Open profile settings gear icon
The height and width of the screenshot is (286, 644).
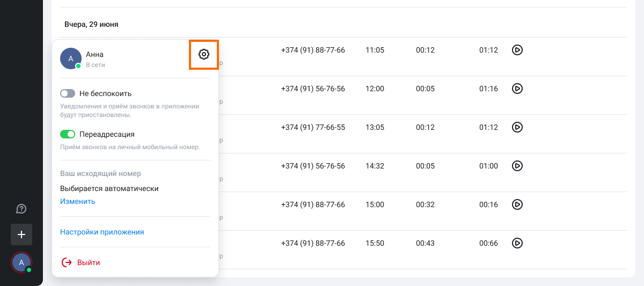click(203, 54)
